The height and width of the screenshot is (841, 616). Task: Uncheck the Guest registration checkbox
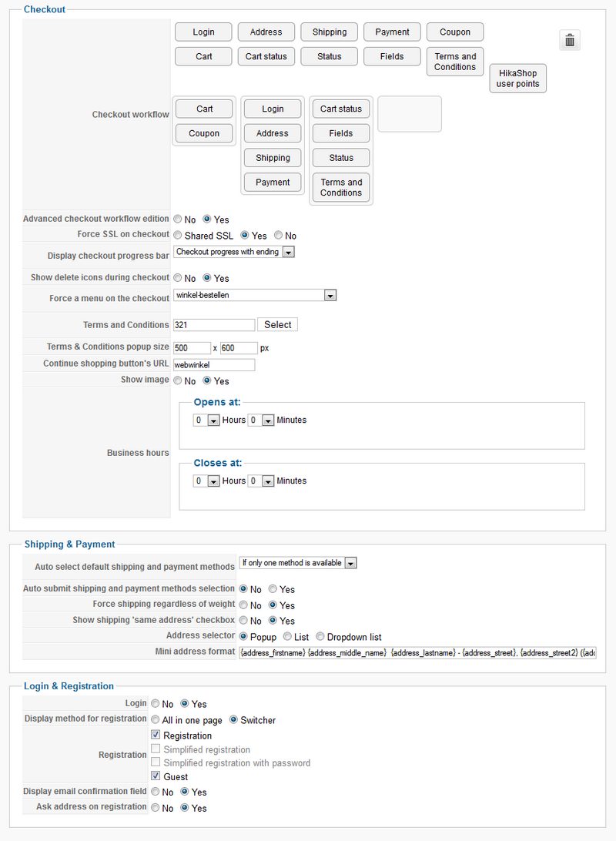point(156,777)
